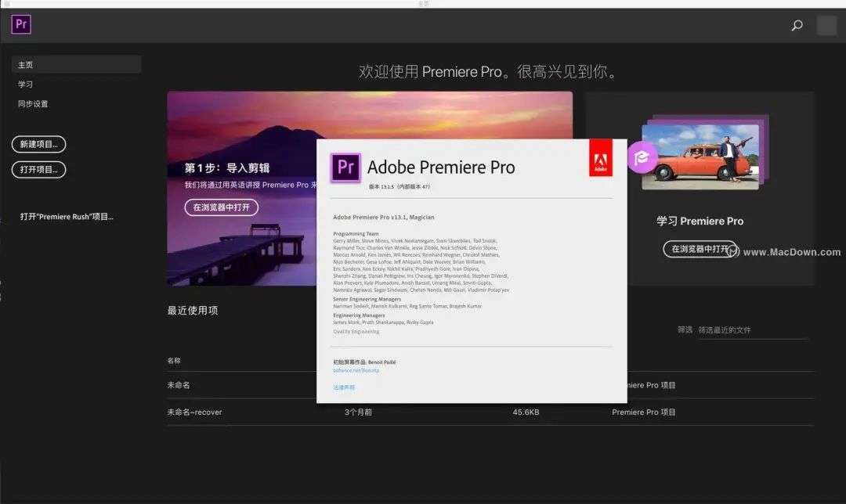Click the Adobe red logo in About dialog
Image resolution: width=846 pixels, height=504 pixels.
[601, 158]
